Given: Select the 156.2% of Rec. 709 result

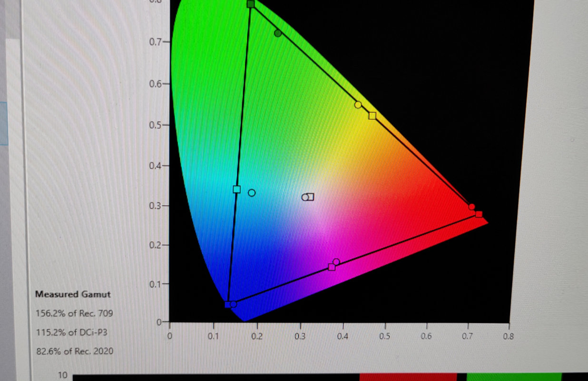Looking at the screenshot, I should point(74,313).
